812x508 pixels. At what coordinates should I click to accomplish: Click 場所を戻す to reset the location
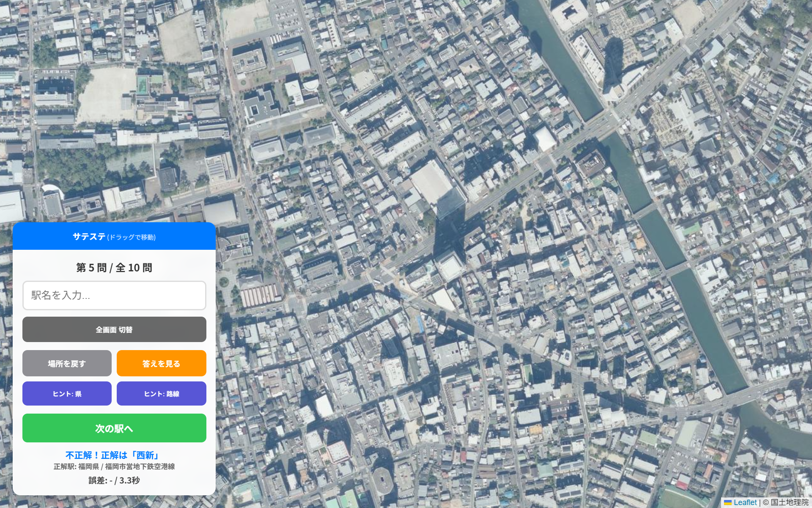tap(67, 363)
